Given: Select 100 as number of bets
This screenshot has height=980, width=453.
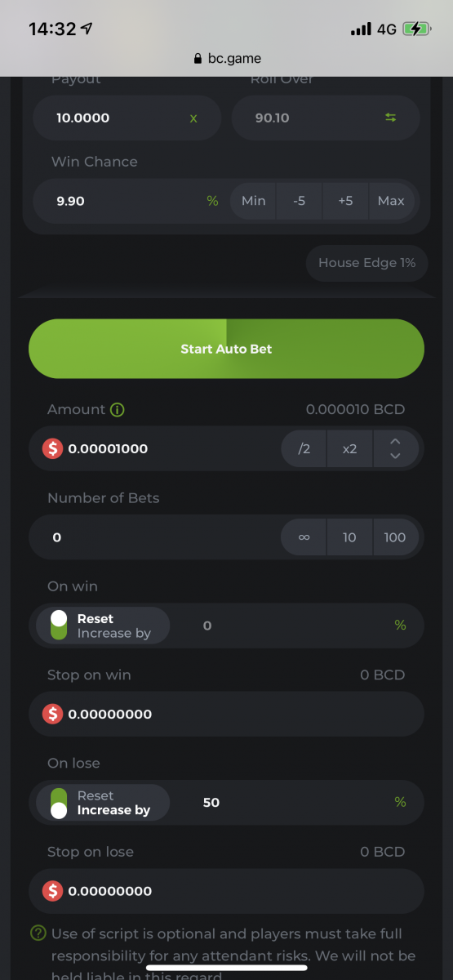Looking at the screenshot, I should (395, 537).
